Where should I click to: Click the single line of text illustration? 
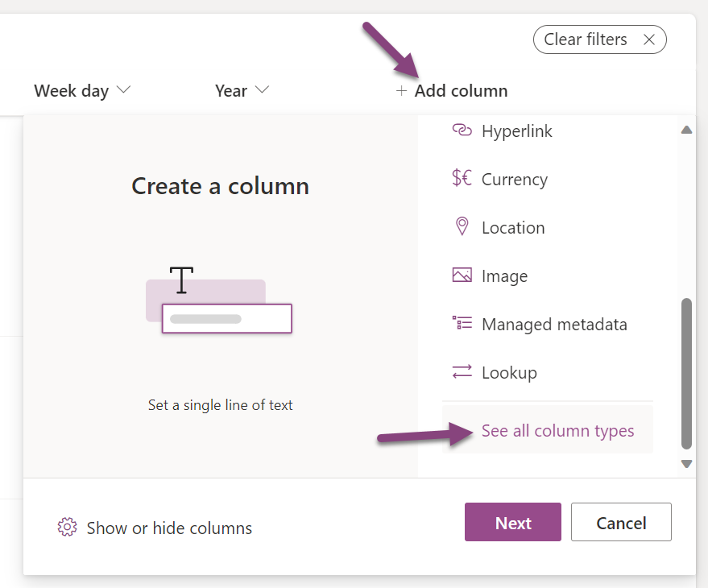coord(219,298)
